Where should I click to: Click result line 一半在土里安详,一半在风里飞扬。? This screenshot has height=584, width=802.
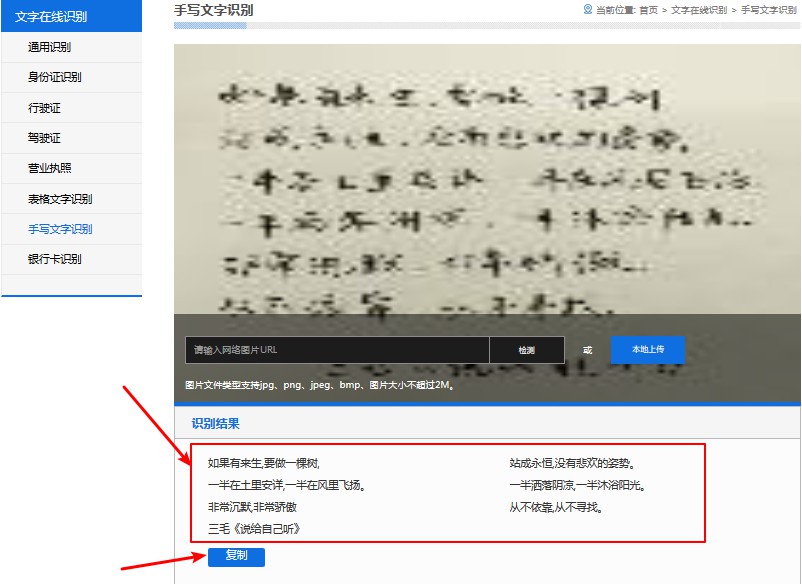pyautogui.click(x=286, y=485)
